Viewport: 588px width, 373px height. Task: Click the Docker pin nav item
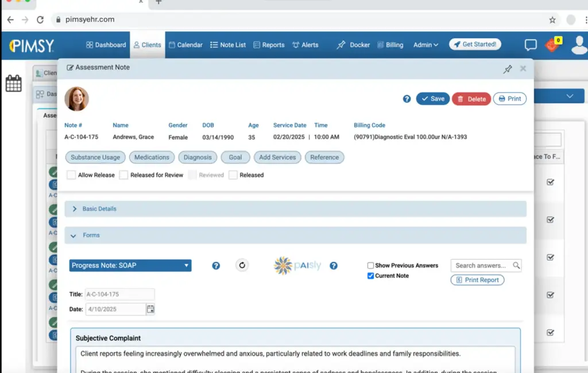click(353, 45)
